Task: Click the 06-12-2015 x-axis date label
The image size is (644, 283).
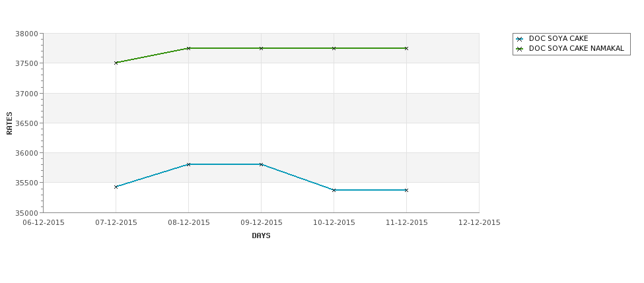Action: click(x=44, y=223)
